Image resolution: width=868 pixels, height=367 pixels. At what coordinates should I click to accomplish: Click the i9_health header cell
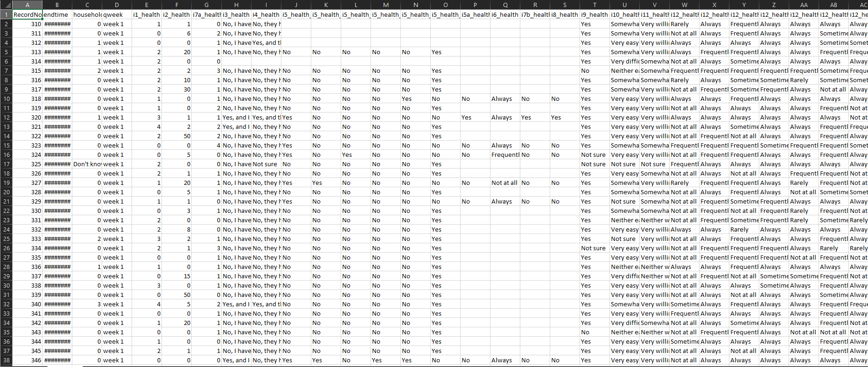tap(595, 14)
